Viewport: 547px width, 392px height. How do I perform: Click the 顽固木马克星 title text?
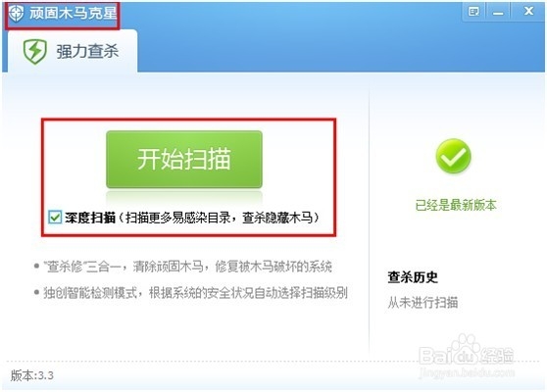coord(73,14)
